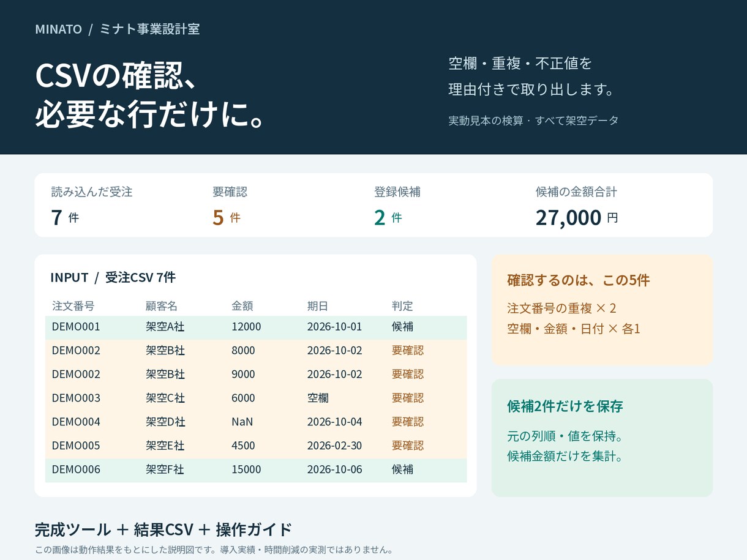This screenshot has width=747, height=560.
Task: Click '実動見本の検算 · すべて架空データ' note
Action: tap(533, 121)
